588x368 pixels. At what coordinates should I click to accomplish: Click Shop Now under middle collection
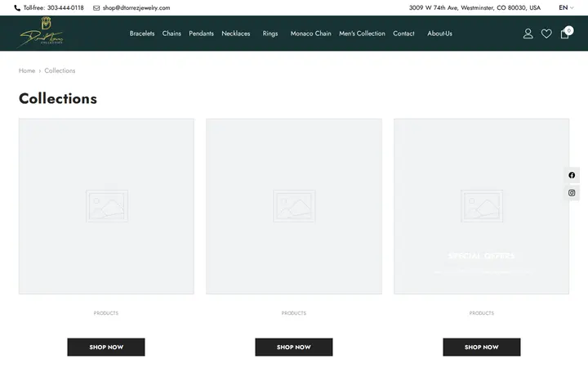(294, 347)
